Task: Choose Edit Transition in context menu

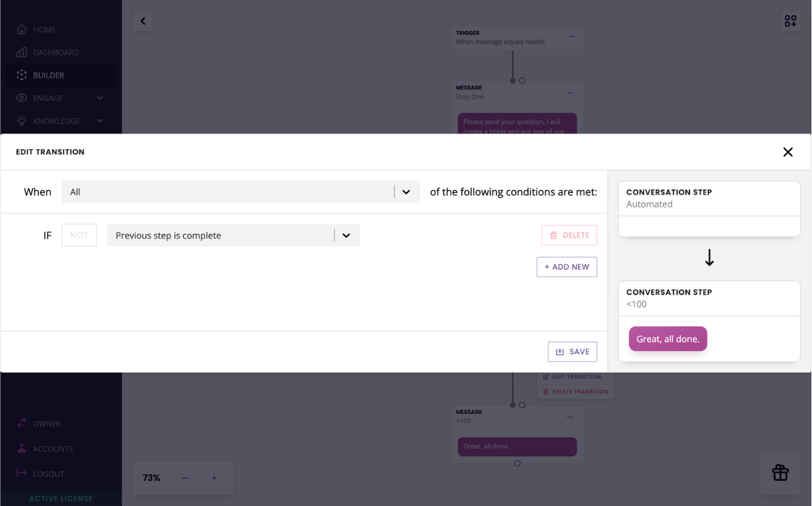Action: point(572,376)
